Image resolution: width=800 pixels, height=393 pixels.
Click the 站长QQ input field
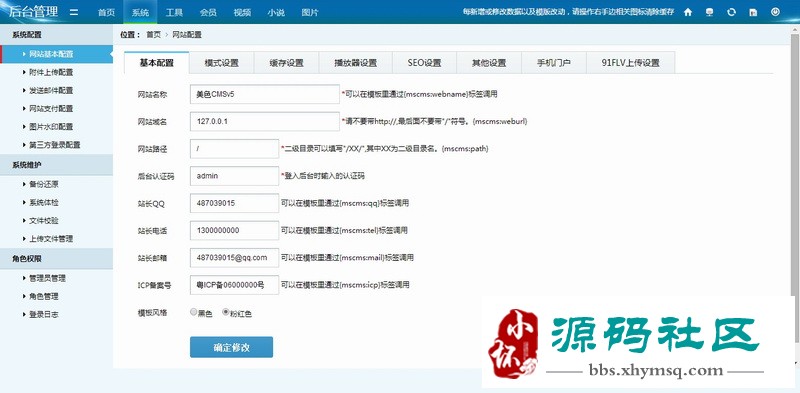tap(234, 203)
